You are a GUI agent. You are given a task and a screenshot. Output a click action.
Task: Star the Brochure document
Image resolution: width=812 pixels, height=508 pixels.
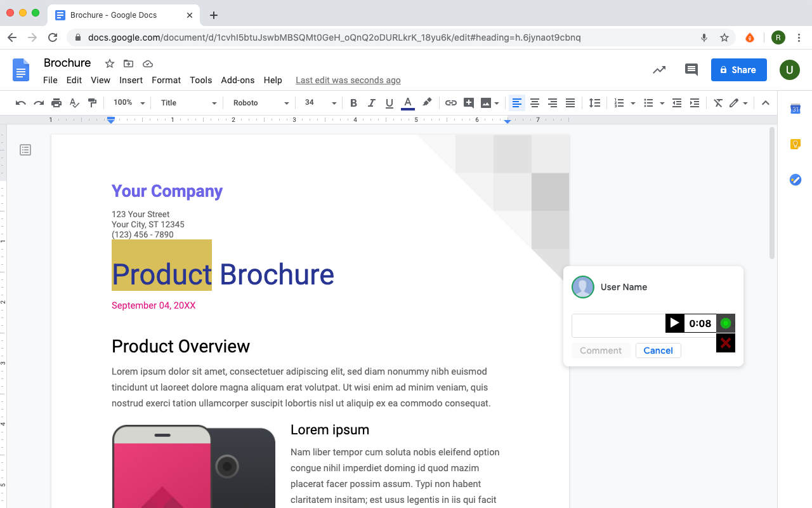tap(110, 63)
